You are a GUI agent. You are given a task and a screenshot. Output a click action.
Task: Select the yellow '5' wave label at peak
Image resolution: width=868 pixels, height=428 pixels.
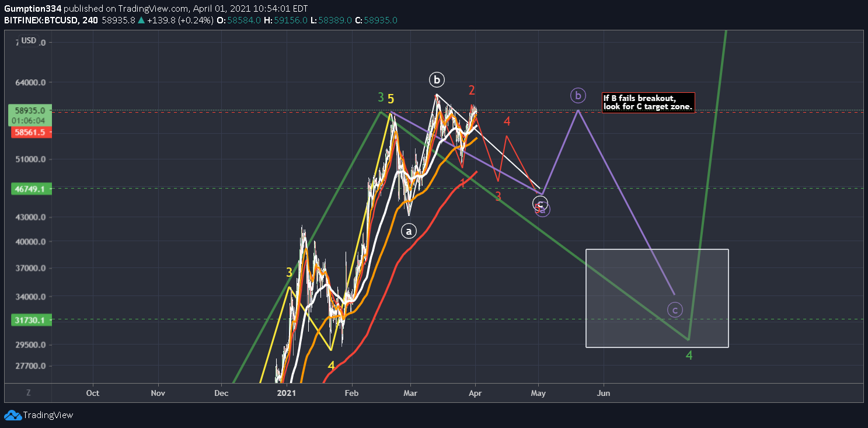tap(391, 99)
